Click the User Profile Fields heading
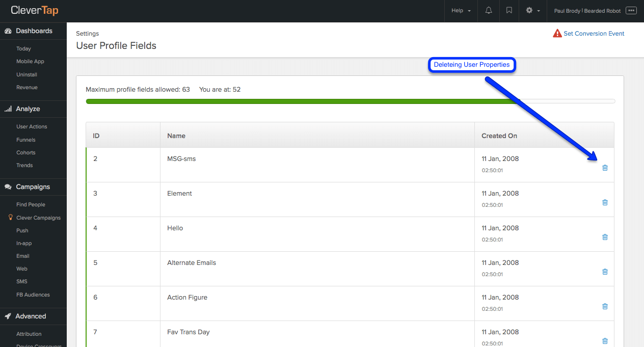 [116, 46]
